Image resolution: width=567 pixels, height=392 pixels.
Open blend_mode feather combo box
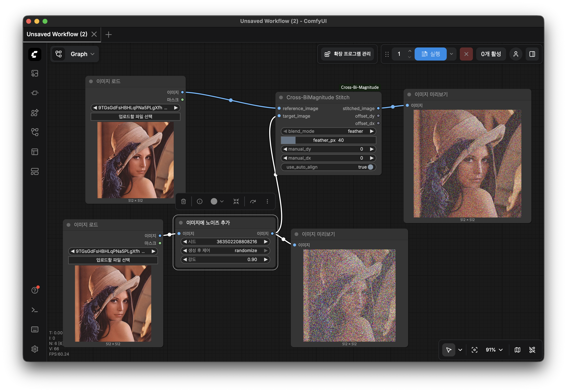click(328, 131)
